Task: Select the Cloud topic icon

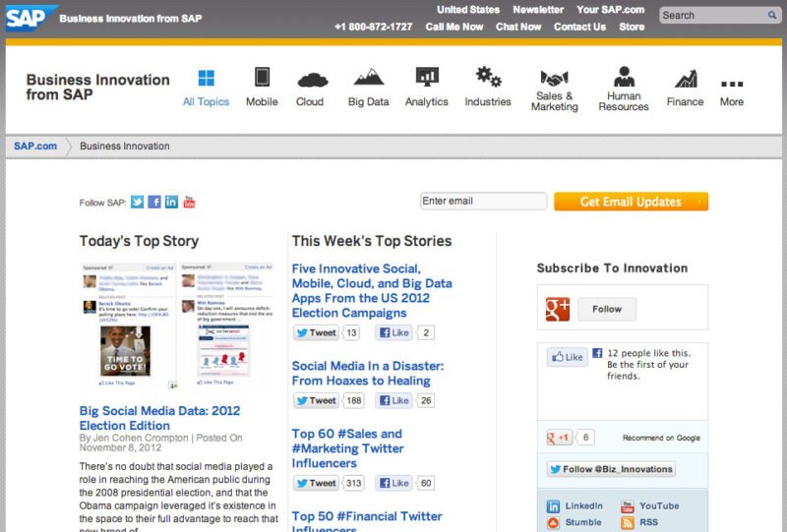Action: tap(313, 80)
